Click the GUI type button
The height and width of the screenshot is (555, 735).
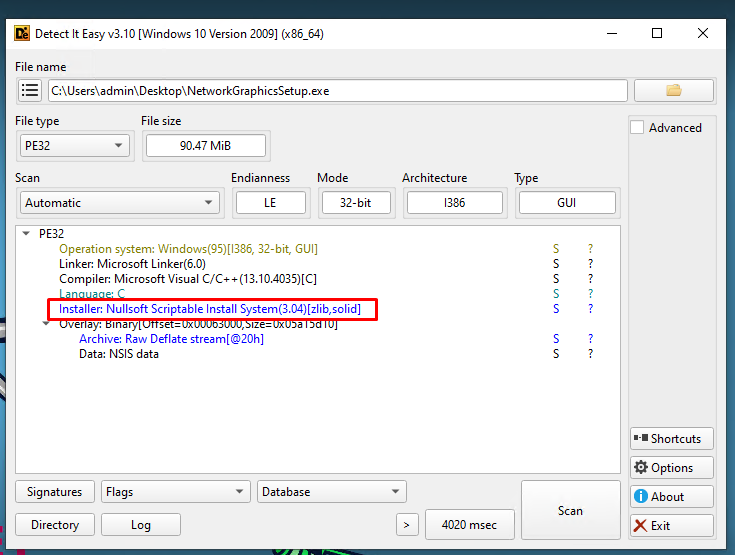(x=567, y=202)
